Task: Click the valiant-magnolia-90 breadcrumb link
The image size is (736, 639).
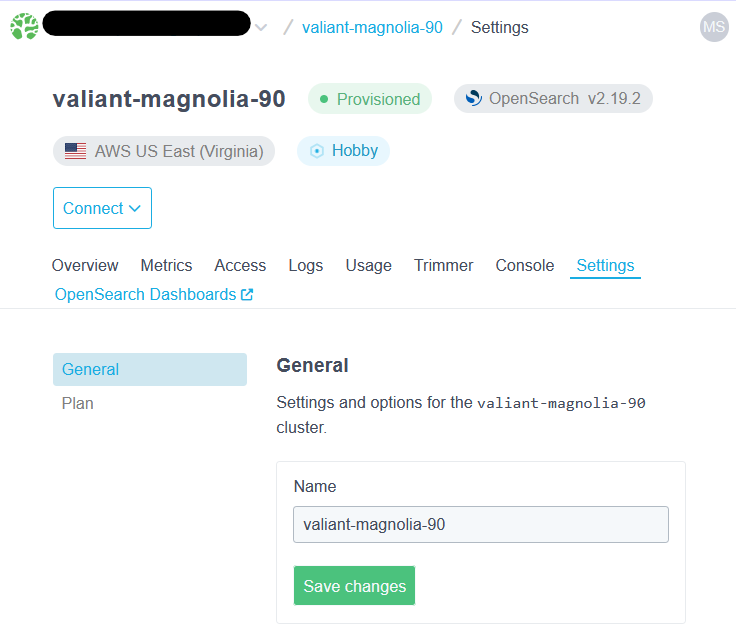Action: 372,28
